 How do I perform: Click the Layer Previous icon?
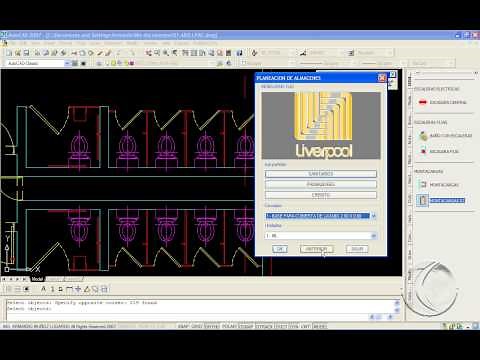pos(228,63)
